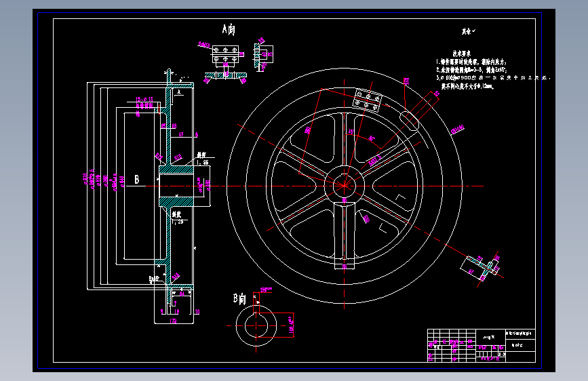Click technical requirement line 1 text
588x381 pixels.
(471, 62)
